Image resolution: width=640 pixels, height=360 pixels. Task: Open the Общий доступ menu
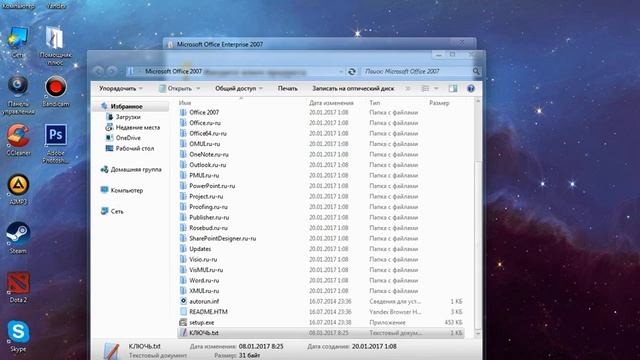[239, 89]
